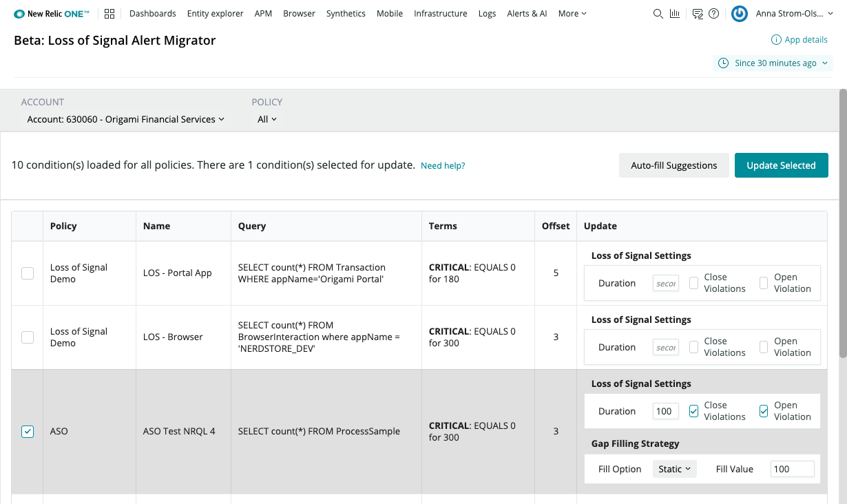The width and height of the screenshot is (847, 504).
Task: Enable Close Violations for LOS - Browser
Action: [694, 347]
